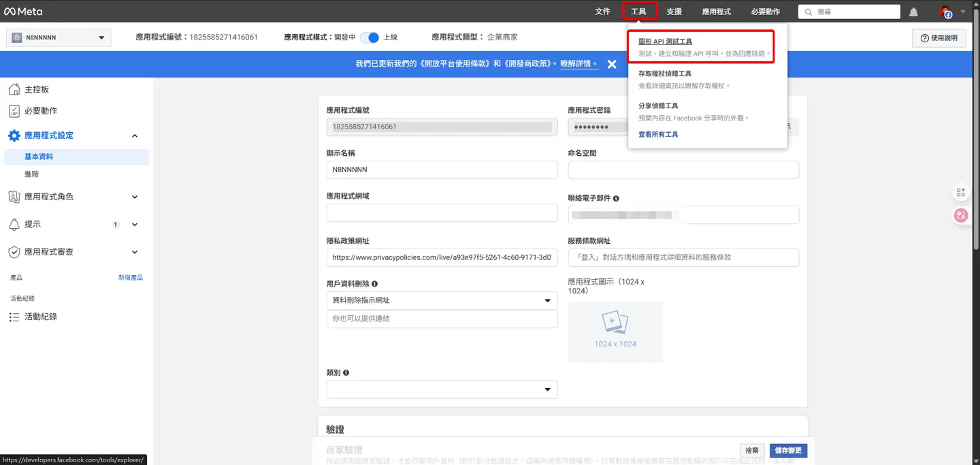980x465 pixels.
Task: Click the 必要動作 checklist icon in sidebar
Action: 14,110
